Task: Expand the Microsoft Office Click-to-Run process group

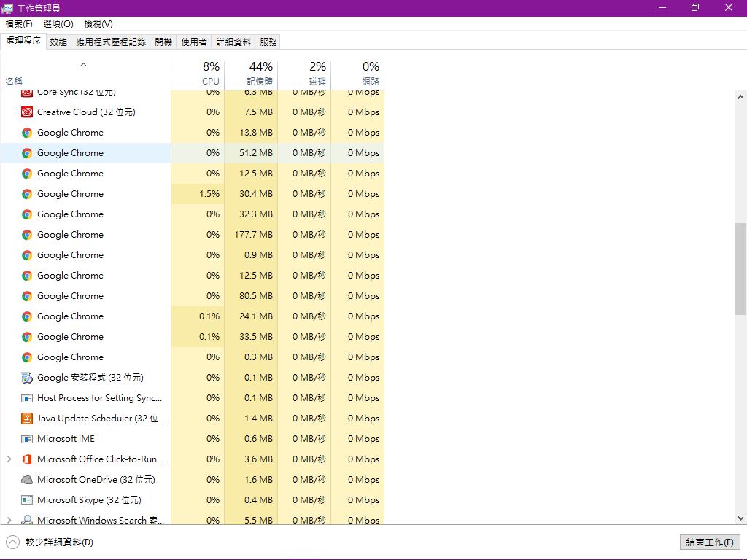Action: click(x=9, y=459)
